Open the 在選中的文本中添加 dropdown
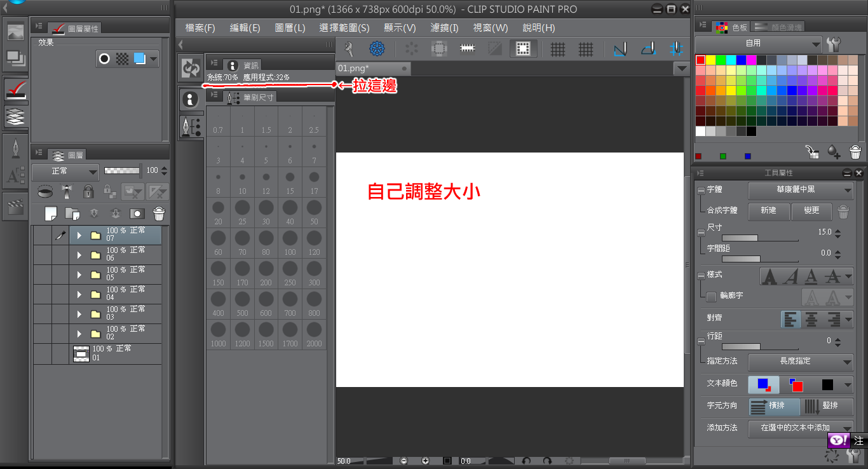The image size is (868, 469). [801, 428]
